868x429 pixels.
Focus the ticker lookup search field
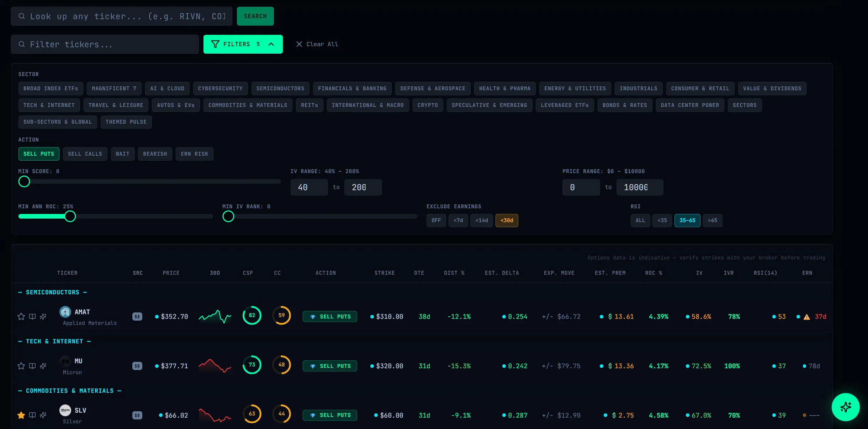coord(122,16)
